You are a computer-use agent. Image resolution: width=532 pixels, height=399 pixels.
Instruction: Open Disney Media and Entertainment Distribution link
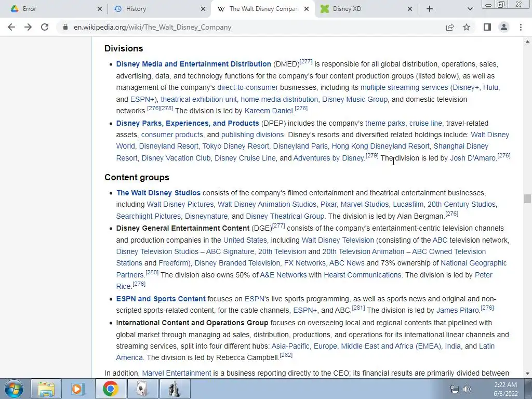193,64
